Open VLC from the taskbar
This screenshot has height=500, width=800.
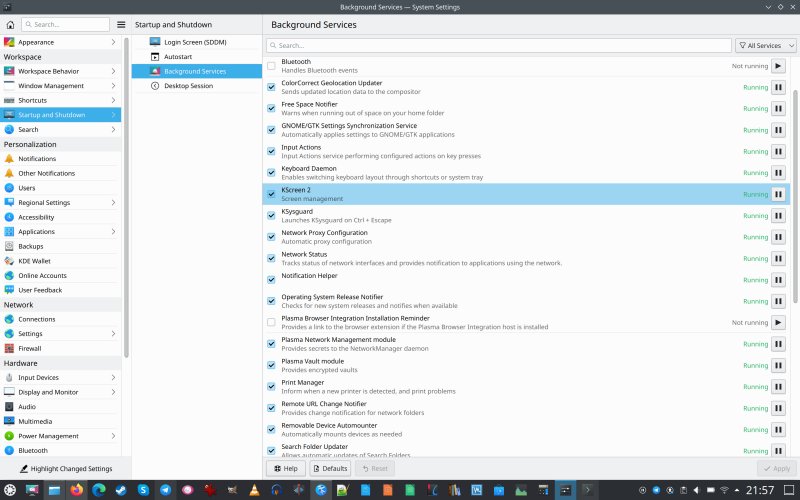point(254,490)
